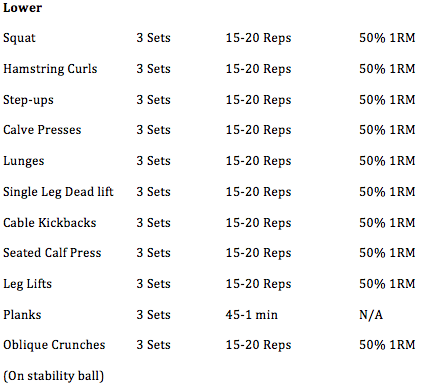Click the 45-1 min duration text
Screen dimensions: 422x388
252,315
